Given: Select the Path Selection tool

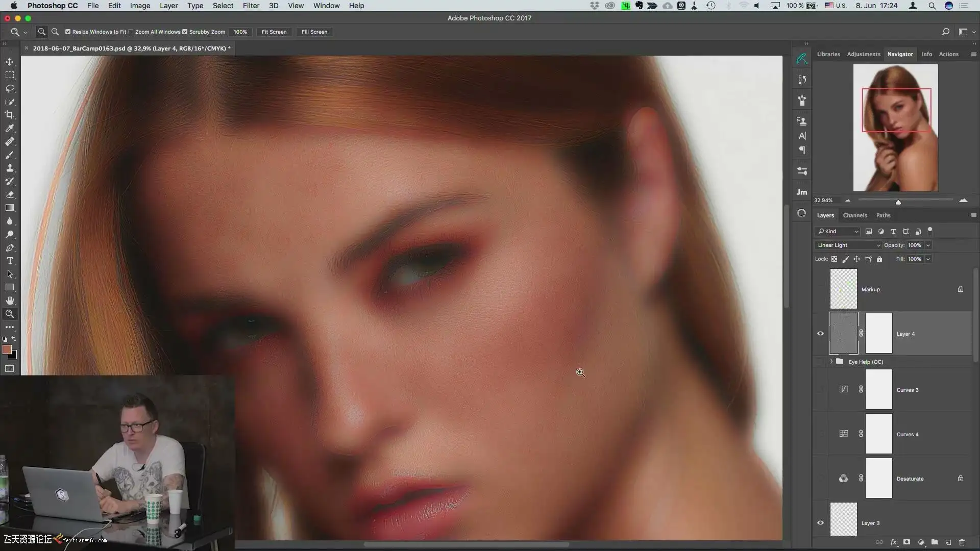Looking at the screenshot, I should (x=10, y=274).
